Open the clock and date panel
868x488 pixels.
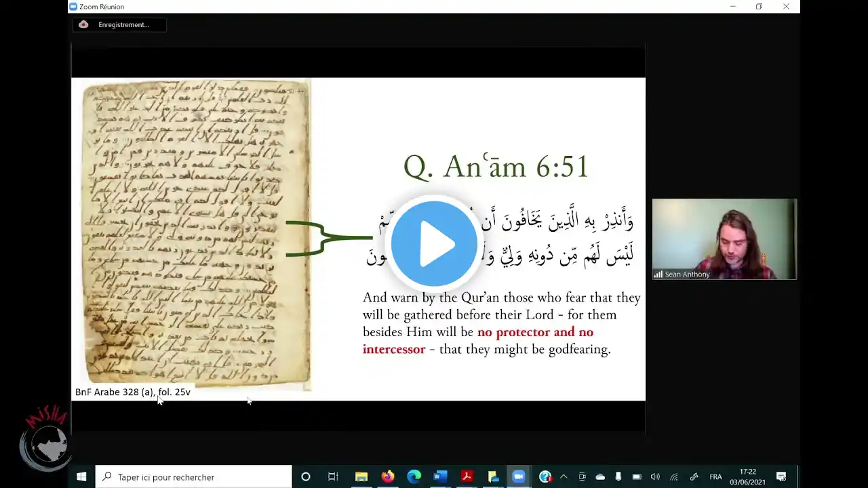pyautogui.click(x=747, y=477)
